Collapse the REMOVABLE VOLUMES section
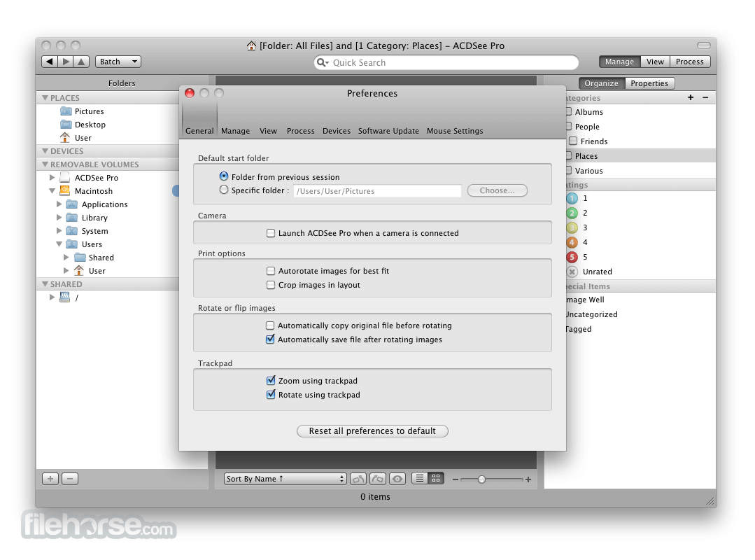This screenshot has width=755, height=560. tap(45, 164)
